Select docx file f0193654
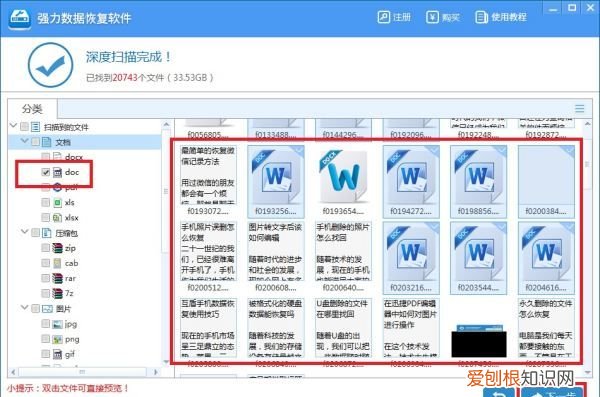 pos(343,181)
